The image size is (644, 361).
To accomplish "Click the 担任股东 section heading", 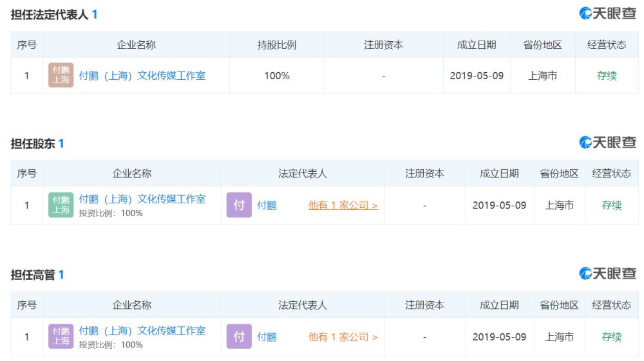I will (33, 143).
